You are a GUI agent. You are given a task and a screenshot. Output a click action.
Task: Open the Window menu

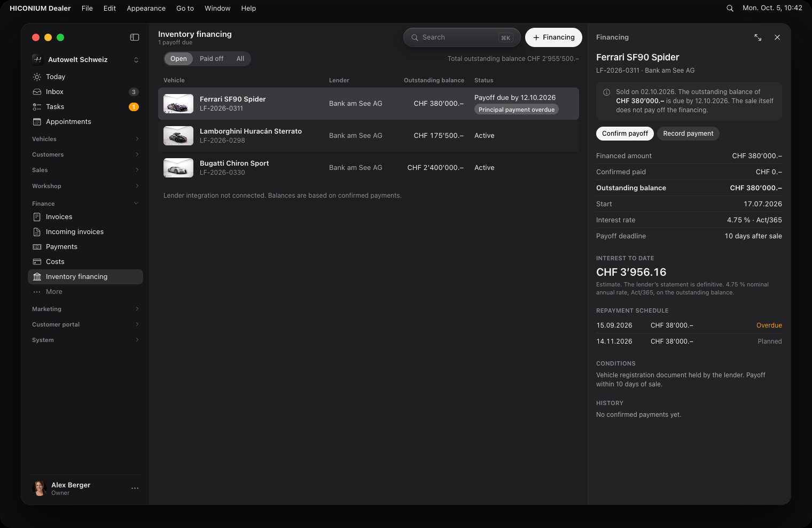(x=217, y=9)
